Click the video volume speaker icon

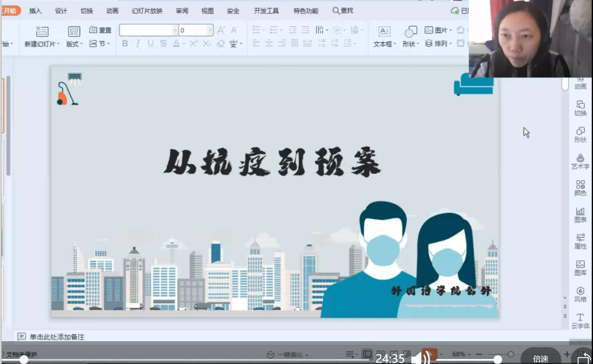420,358
